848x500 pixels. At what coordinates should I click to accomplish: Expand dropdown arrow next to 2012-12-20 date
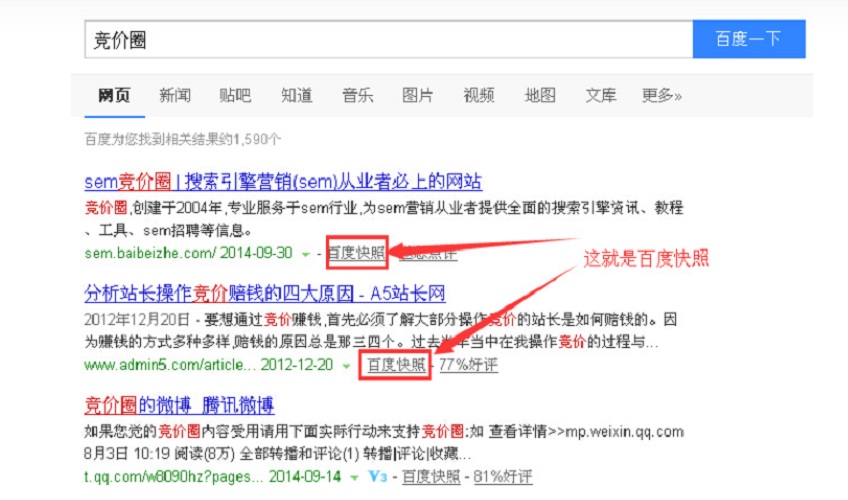click(346, 366)
